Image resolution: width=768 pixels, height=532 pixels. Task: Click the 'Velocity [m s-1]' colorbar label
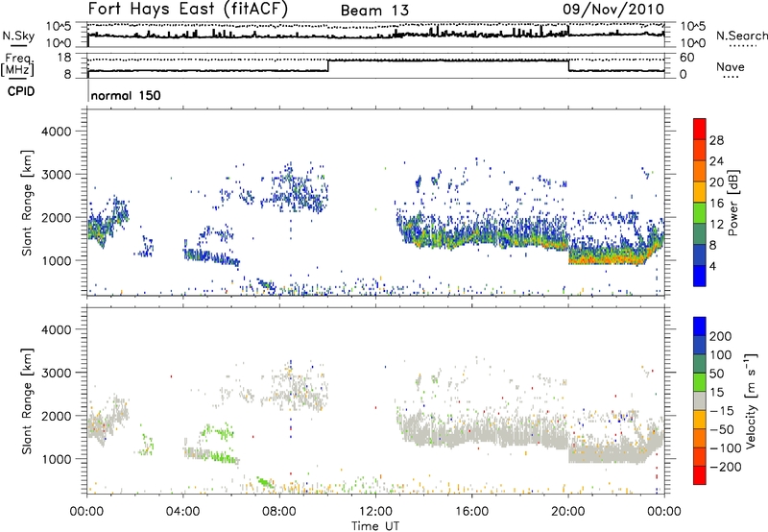tap(750, 400)
